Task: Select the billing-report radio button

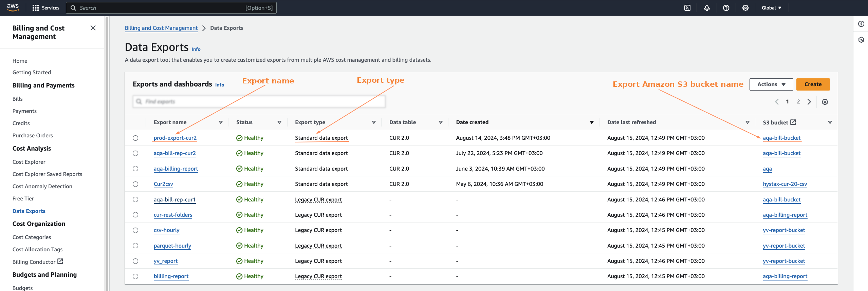Action: pyautogui.click(x=135, y=276)
